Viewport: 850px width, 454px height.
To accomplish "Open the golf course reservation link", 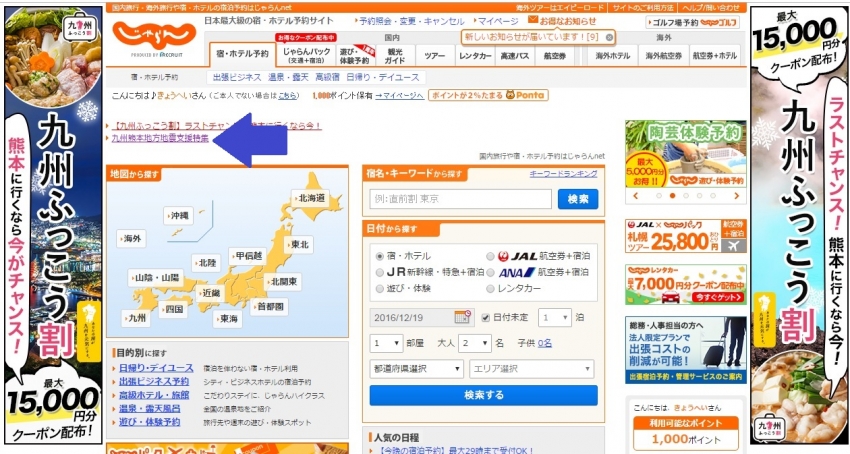I will click(693, 23).
